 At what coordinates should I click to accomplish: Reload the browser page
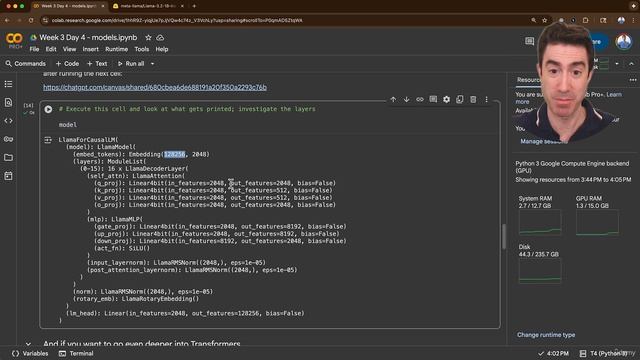(x=31, y=20)
